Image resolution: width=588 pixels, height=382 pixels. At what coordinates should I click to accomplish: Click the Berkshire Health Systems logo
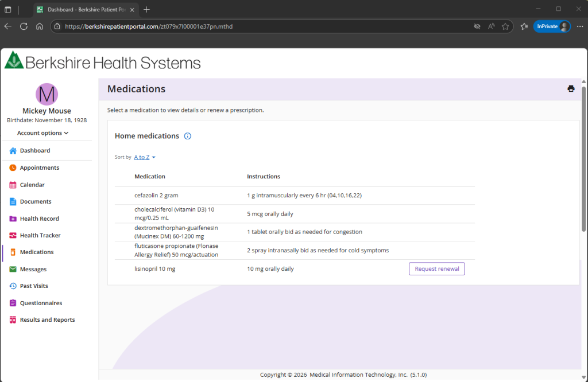tap(103, 62)
